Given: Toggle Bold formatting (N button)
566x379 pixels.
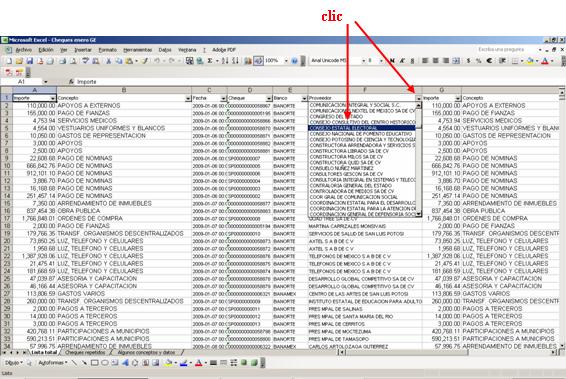Looking at the screenshot, I should coord(392,61).
